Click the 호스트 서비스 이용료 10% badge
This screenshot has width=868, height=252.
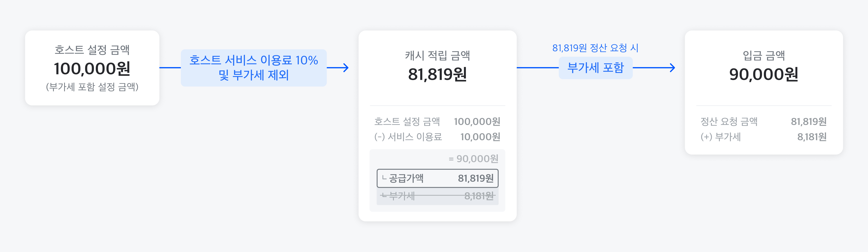coord(253,68)
